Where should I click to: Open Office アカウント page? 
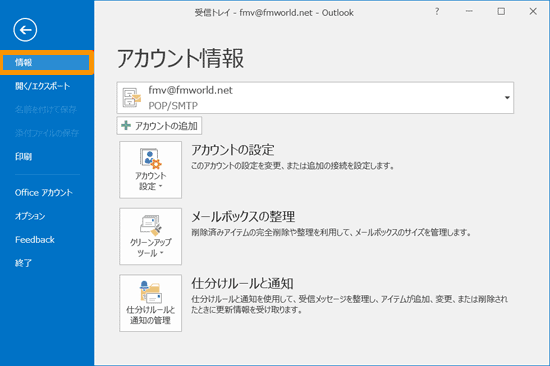click(x=43, y=192)
